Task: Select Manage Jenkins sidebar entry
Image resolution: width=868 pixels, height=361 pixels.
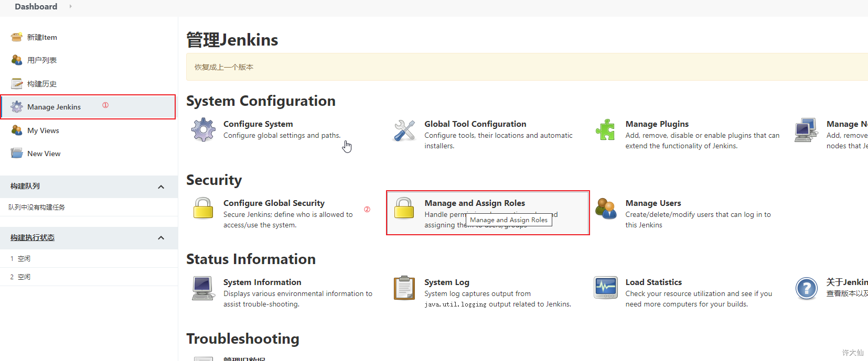Action: tap(88, 107)
